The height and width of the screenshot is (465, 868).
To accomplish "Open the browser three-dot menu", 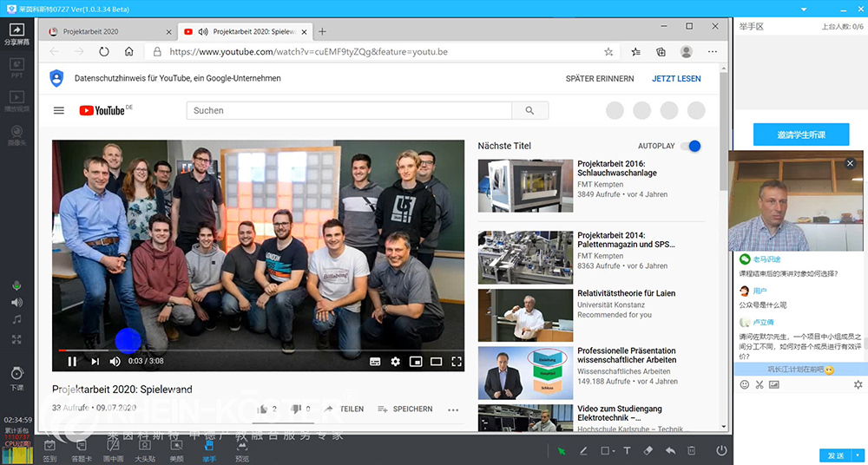I will (x=713, y=51).
